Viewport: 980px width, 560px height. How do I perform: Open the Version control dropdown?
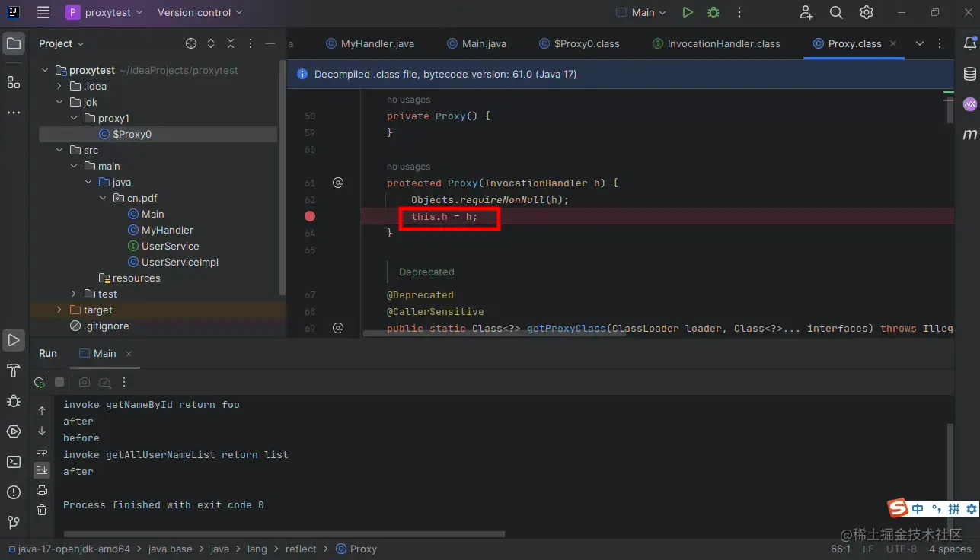point(200,12)
